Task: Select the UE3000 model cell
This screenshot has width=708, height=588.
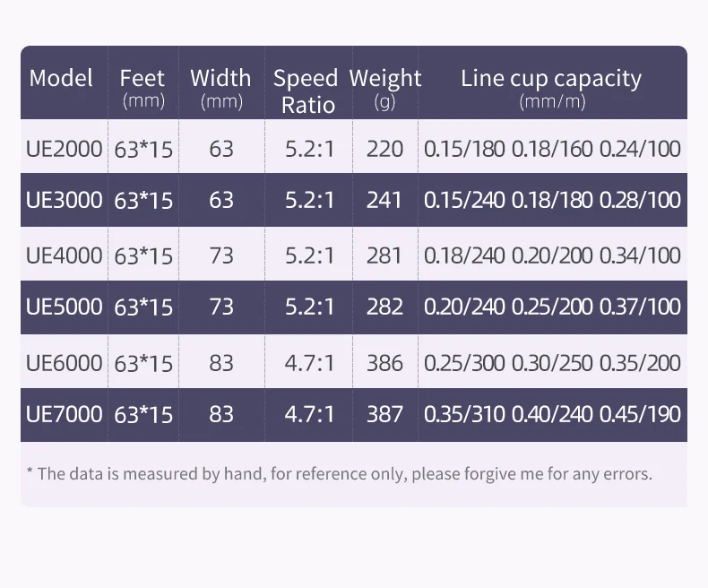Action: (65, 199)
